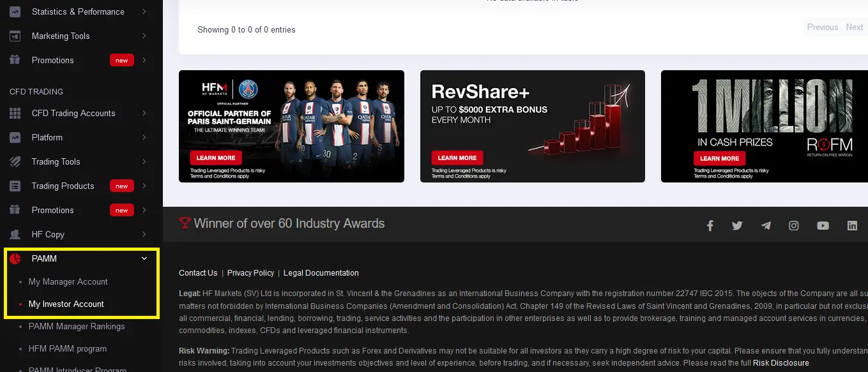Screen dimensions: 868x372
Task: Click the 'Showing 0 to 0 of 0 entries' text
Action: coord(247,29)
